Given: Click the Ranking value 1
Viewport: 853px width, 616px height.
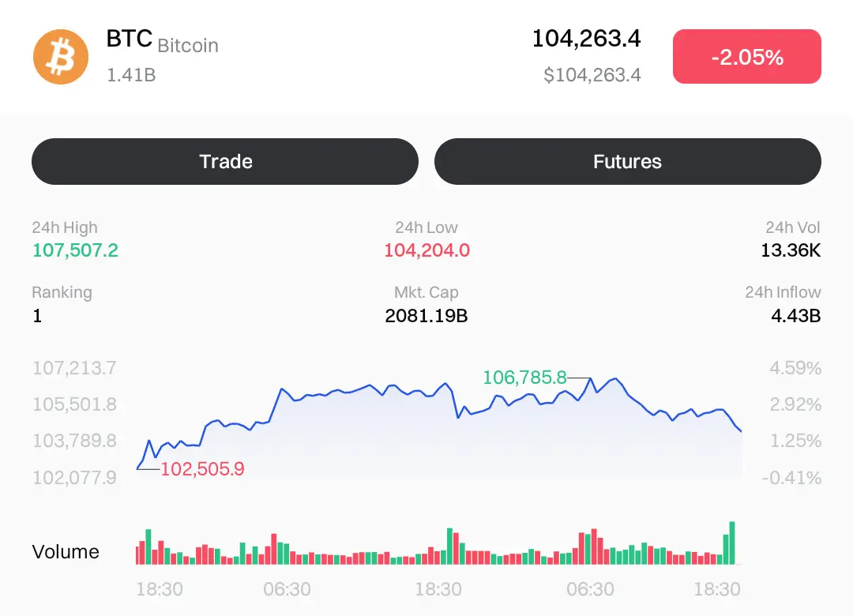Looking at the screenshot, I should click(x=37, y=316).
